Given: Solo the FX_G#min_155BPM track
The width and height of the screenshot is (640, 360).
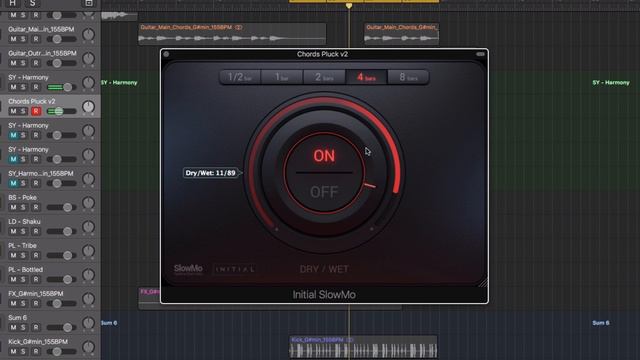Looking at the screenshot, I should coord(23,304).
